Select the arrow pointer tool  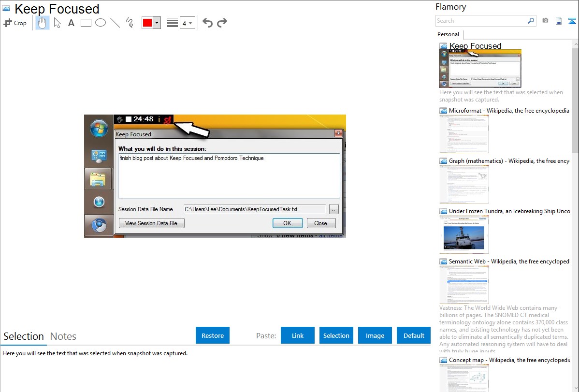click(57, 23)
